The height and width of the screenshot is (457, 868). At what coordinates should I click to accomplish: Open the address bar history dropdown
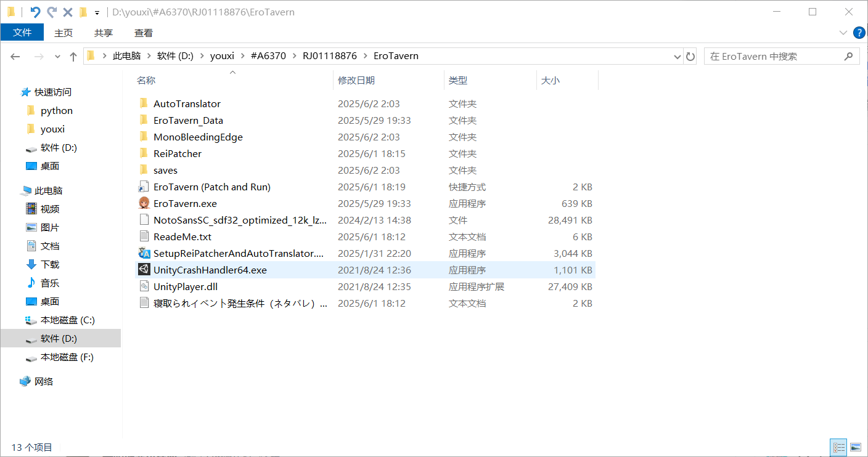coord(678,56)
